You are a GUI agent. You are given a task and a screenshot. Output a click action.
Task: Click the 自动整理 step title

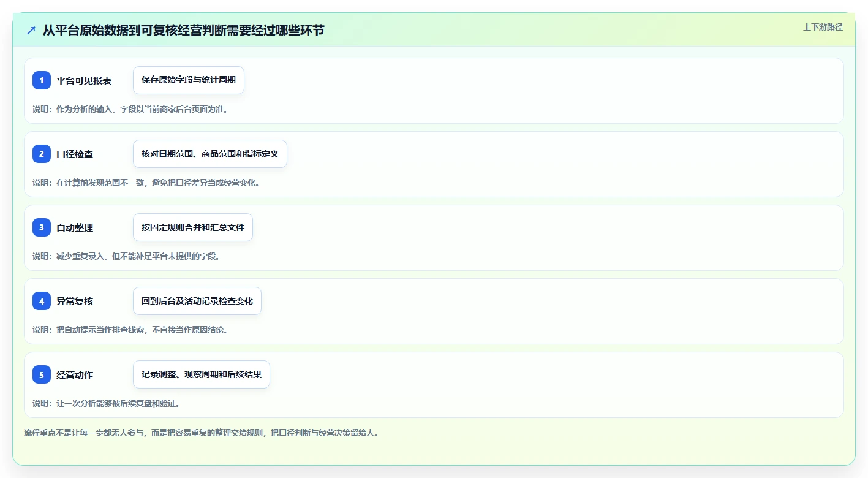[x=75, y=227]
